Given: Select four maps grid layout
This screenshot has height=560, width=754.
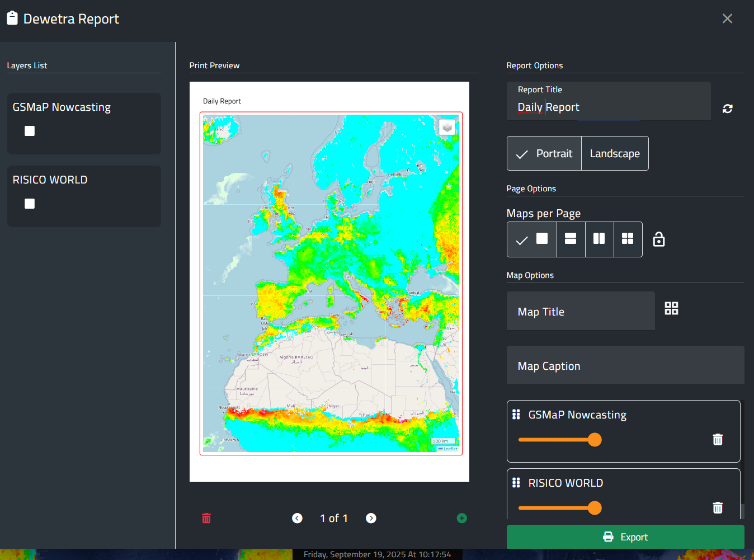Looking at the screenshot, I should coord(628,239).
